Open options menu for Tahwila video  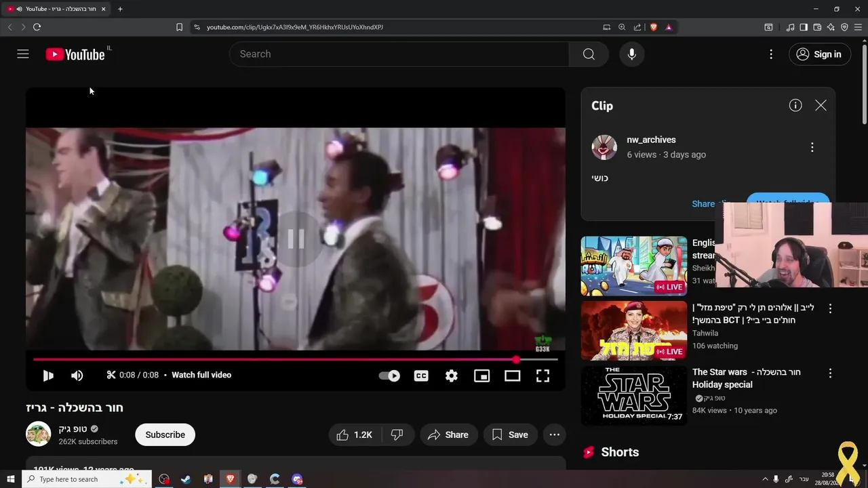(x=830, y=308)
